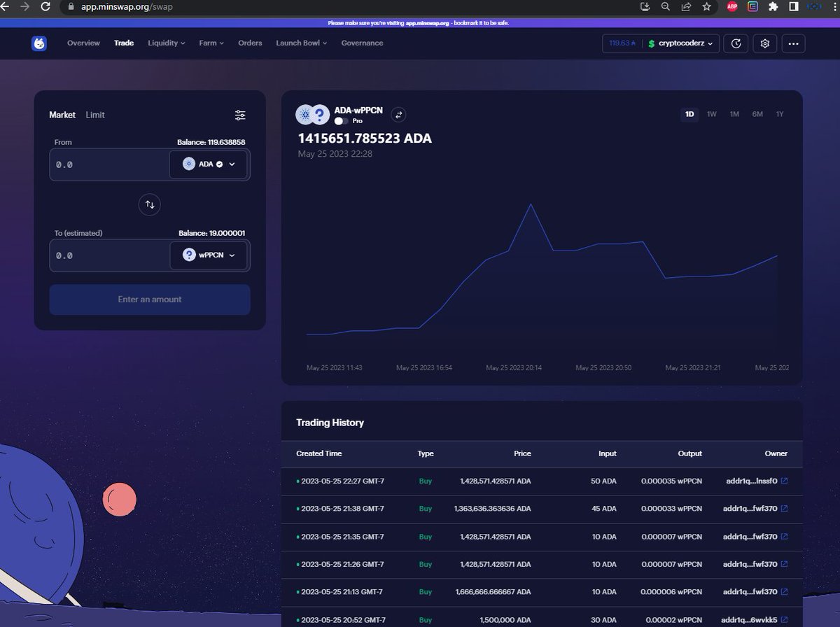Open the three-dot more menu

coord(793,43)
